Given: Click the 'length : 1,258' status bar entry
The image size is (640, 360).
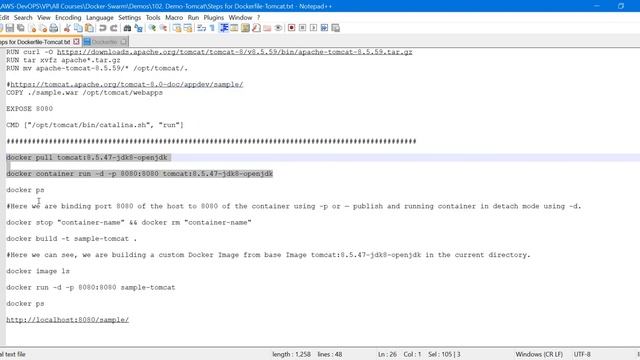Looking at the screenshot, I should tap(291, 354).
